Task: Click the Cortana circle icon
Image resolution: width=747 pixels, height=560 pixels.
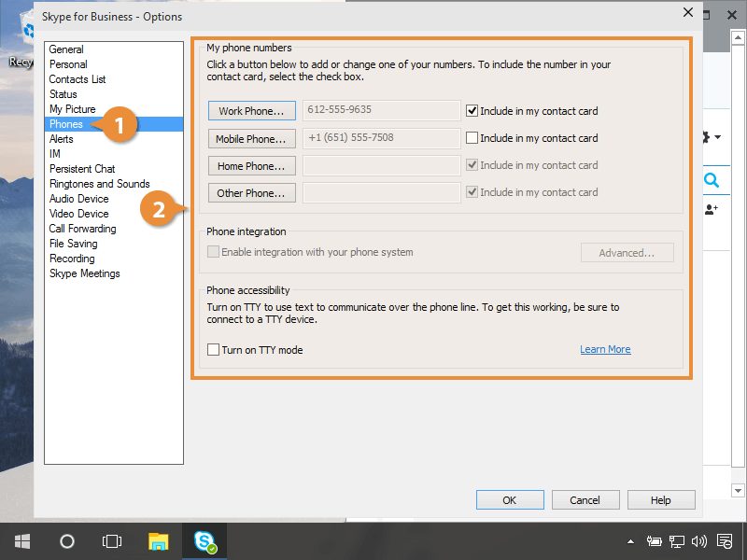Action: tap(67, 540)
